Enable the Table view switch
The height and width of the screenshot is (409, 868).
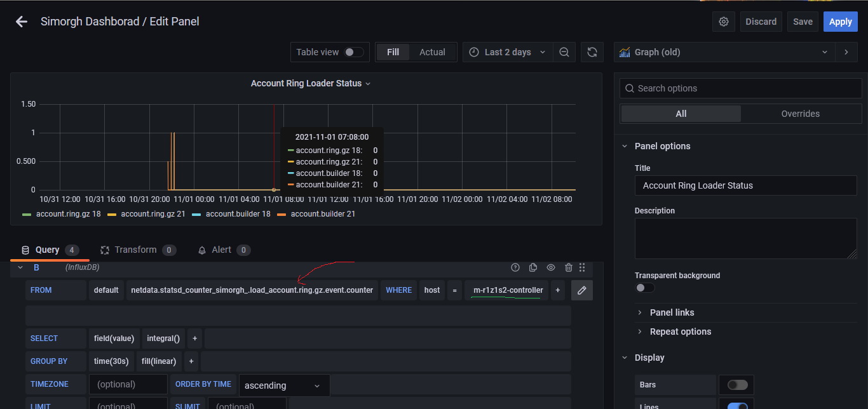coord(354,52)
